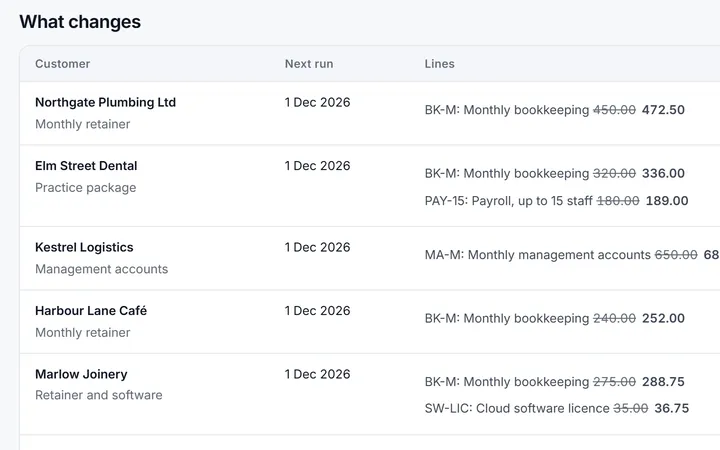720x450 pixels.
Task: Select Northgate's BK-M: Monthly bookkeeping line
Action: pyautogui.click(x=507, y=110)
